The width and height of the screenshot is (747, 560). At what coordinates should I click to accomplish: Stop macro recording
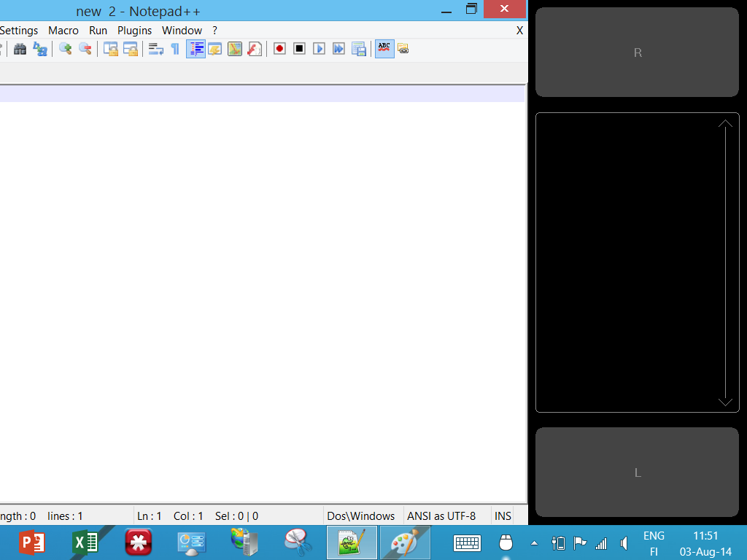coord(299,49)
